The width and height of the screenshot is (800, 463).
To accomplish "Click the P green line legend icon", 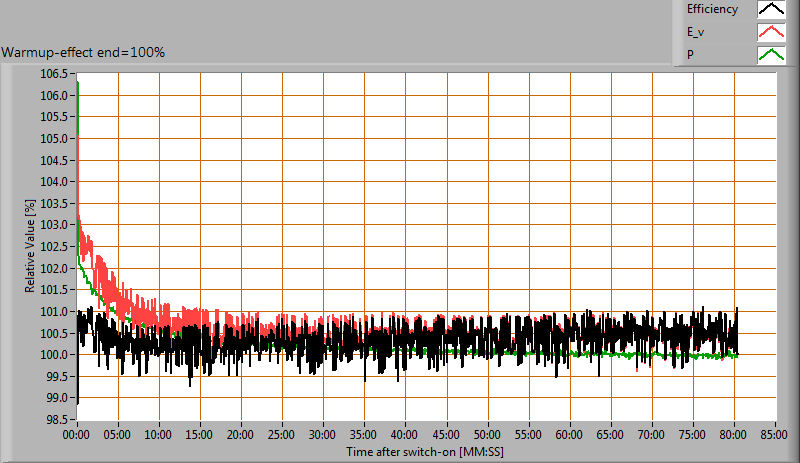I will pos(771,54).
